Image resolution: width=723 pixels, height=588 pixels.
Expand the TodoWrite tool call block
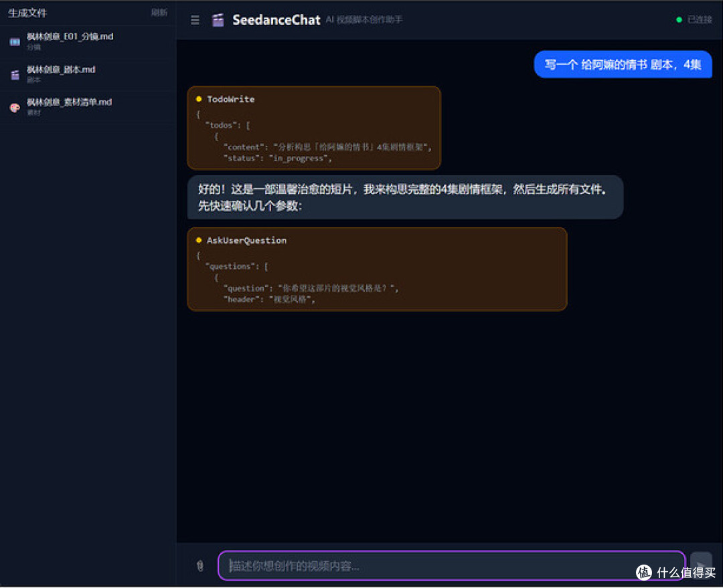314,128
